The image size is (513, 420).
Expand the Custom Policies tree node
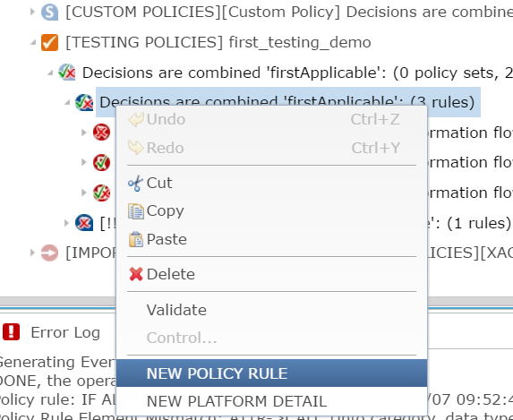click(x=32, y=13)
